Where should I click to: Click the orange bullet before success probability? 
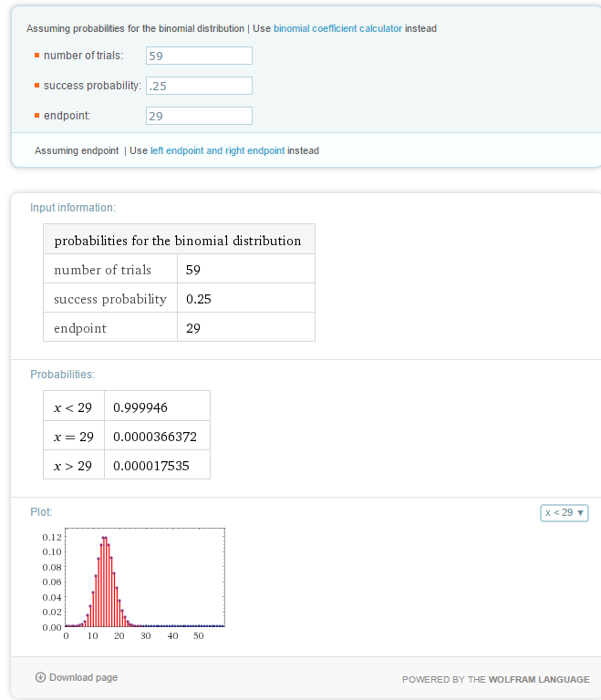(36, 87)
